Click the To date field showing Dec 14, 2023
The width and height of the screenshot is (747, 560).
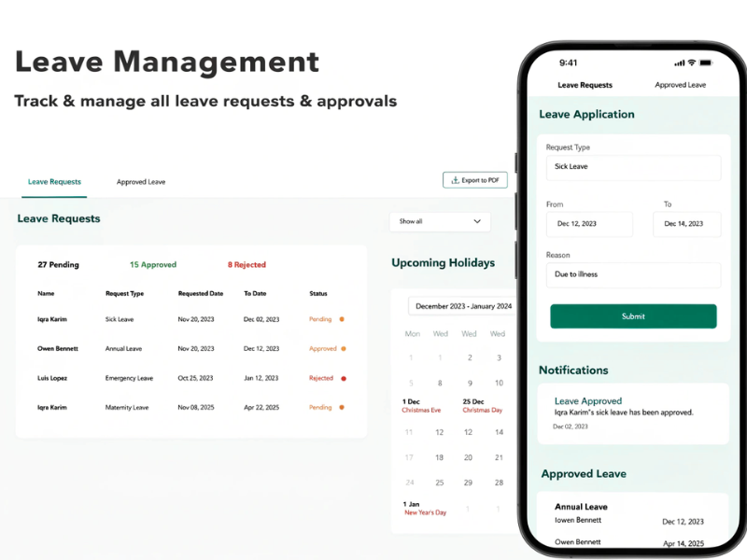pos(687,224)
